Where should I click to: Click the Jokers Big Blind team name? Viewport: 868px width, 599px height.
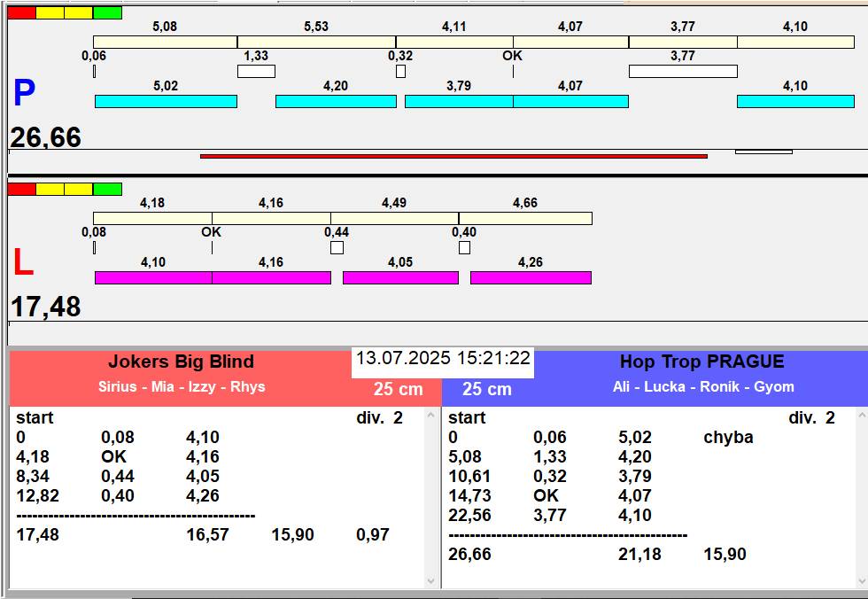[181, 362]
